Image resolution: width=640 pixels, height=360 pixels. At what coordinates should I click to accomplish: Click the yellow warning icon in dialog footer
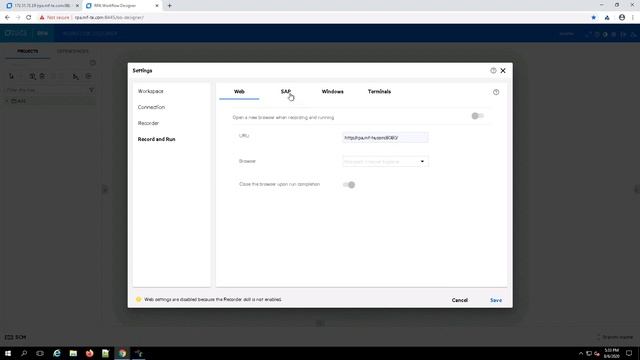[x=138, y=299]
